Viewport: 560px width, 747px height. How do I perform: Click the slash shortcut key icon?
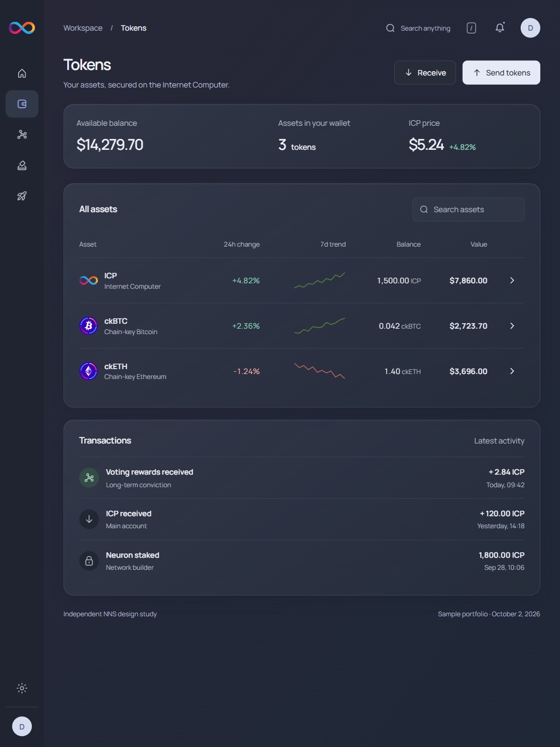[471, 28]
